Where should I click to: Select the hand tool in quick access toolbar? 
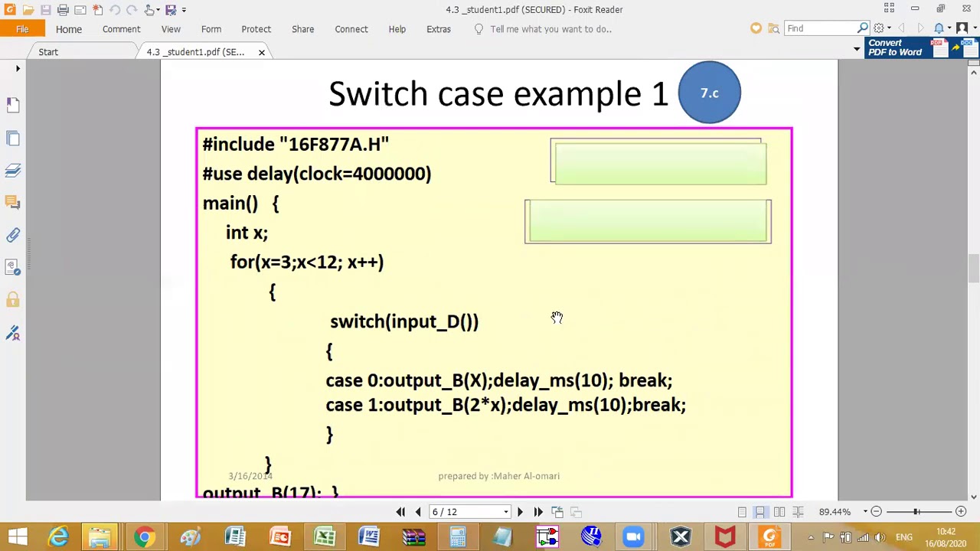[149, 9]
